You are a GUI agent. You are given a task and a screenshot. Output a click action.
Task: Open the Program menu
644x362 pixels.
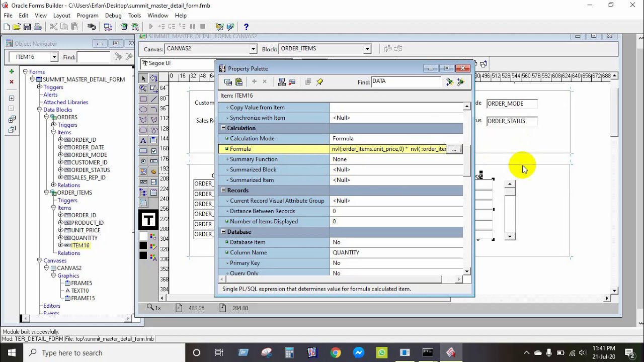pos(88,16)
